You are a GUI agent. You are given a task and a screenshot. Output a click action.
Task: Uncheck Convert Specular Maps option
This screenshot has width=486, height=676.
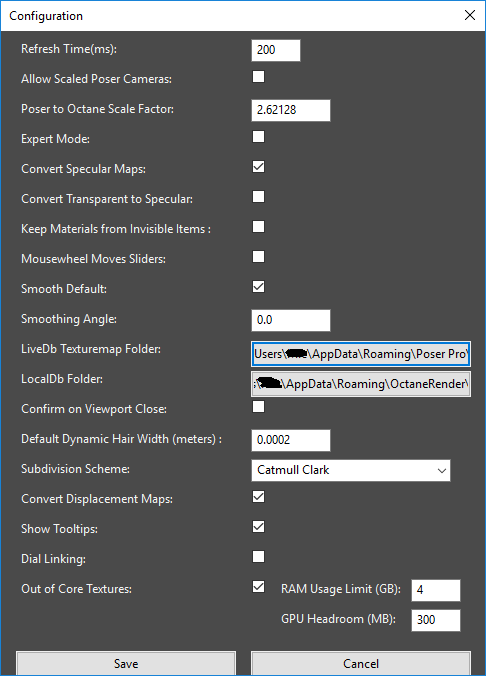[x=258, y=167]
